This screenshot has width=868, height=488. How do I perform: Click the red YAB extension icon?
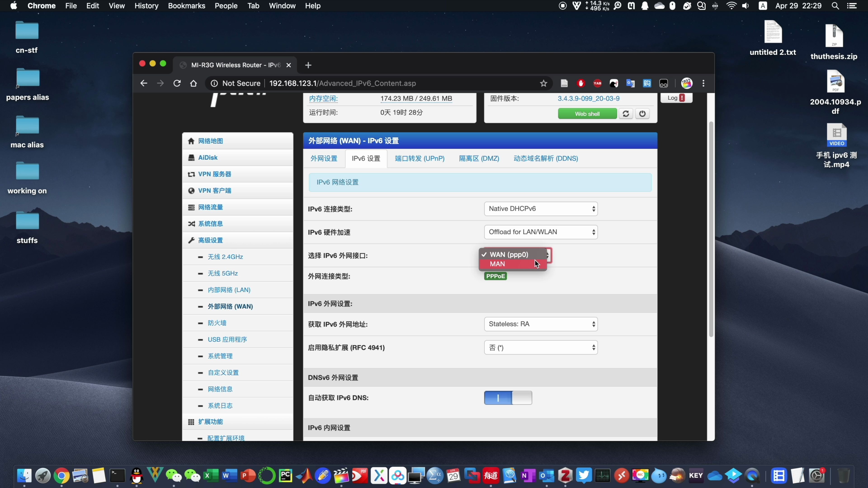[597, 83]
